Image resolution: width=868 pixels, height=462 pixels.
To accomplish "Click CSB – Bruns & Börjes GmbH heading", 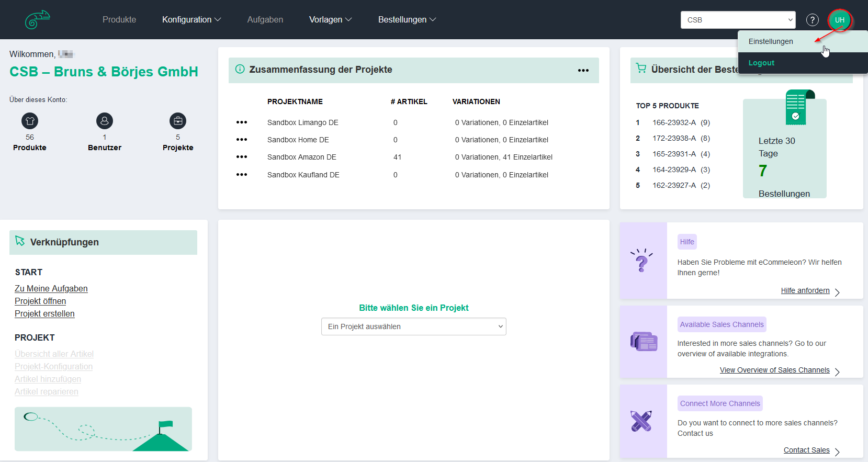I will tap(104, 72).
